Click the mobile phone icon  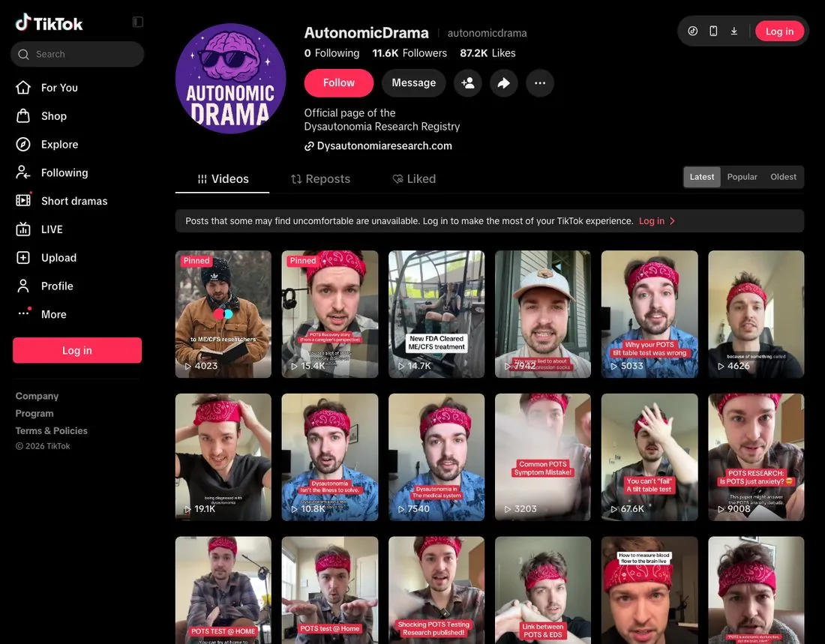[x=713, y=31]
